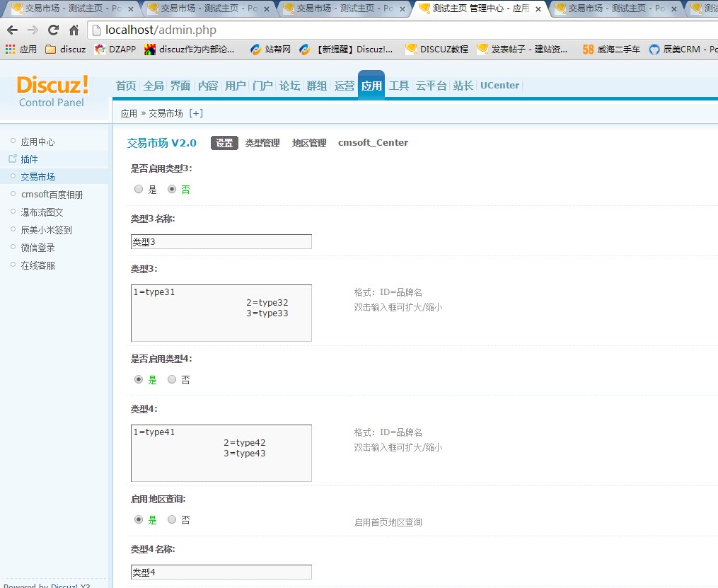Open the discuz bookmark folder
This screenshot has width=718, height=588.
[x=66, y=49]
